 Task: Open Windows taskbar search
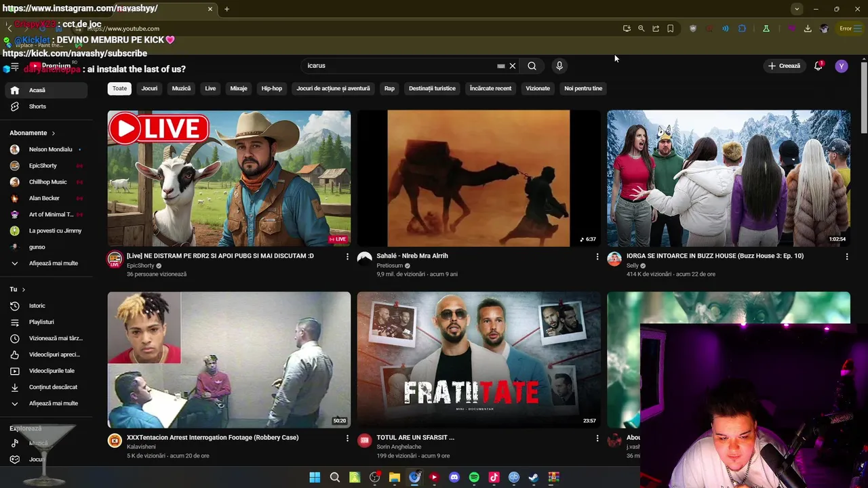335,477
